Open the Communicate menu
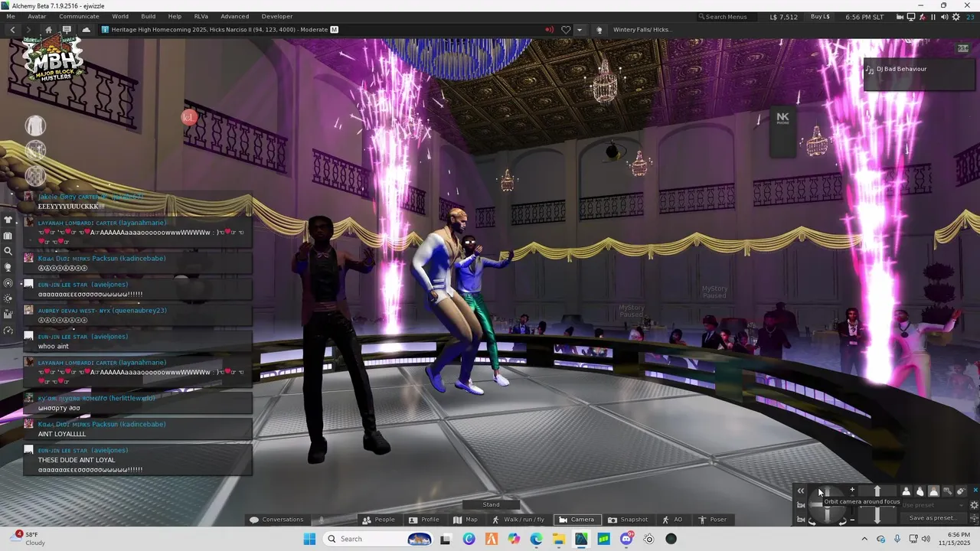Viewport: 980px width, 551px height. click(79, 17)
